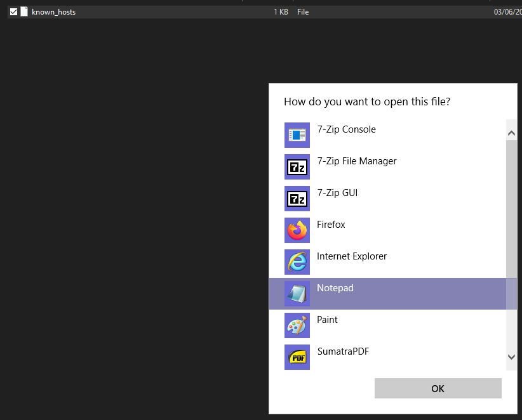Image resolution: width=522 pixels, height=420 pixels.
Task: Click the Internet Explorer icon
Action: point(297,262)
